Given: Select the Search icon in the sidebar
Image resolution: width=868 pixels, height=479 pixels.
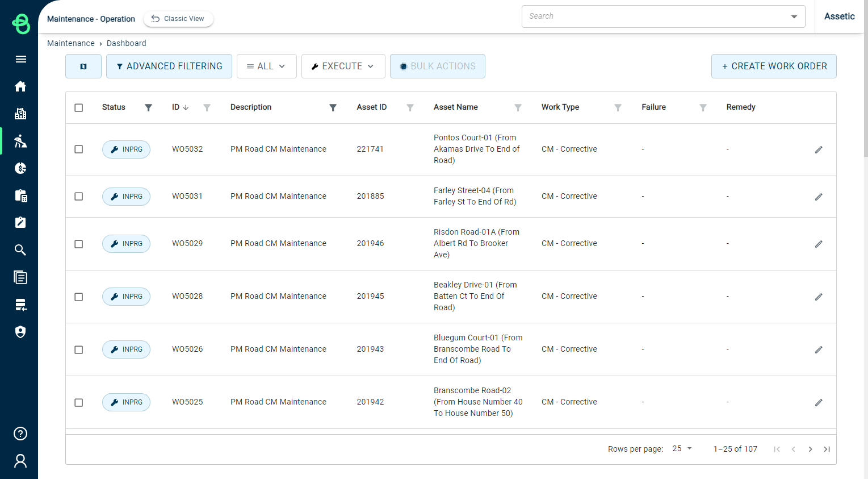Looking at the screenshot, I should [20, 250].
